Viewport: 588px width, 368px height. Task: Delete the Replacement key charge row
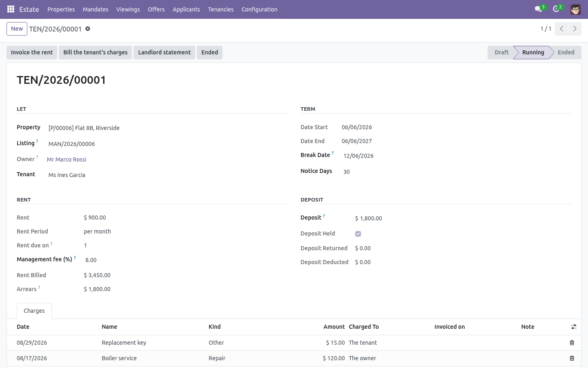pyautogui.click(x=572, y=343)
